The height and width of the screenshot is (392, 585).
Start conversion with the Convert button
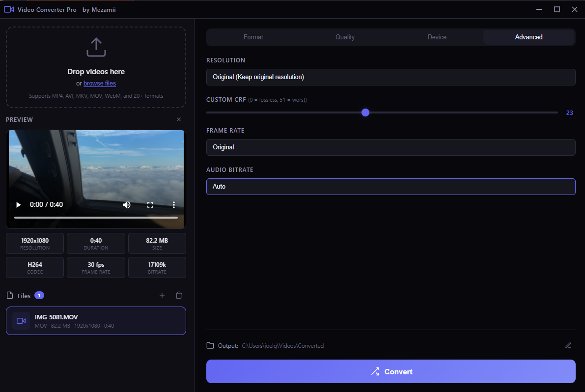[390, 371]
